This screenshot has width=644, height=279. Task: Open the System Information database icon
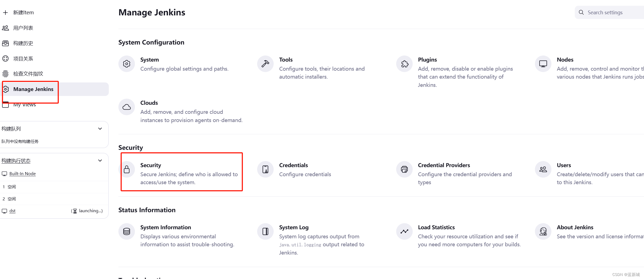point(127,231)
